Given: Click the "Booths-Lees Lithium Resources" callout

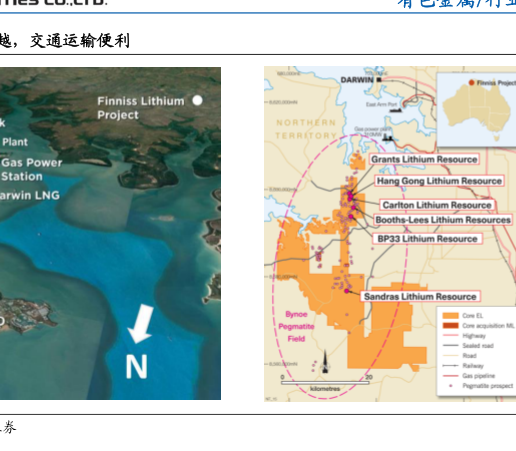Looking at the screenshot, I should coord(443,220).
